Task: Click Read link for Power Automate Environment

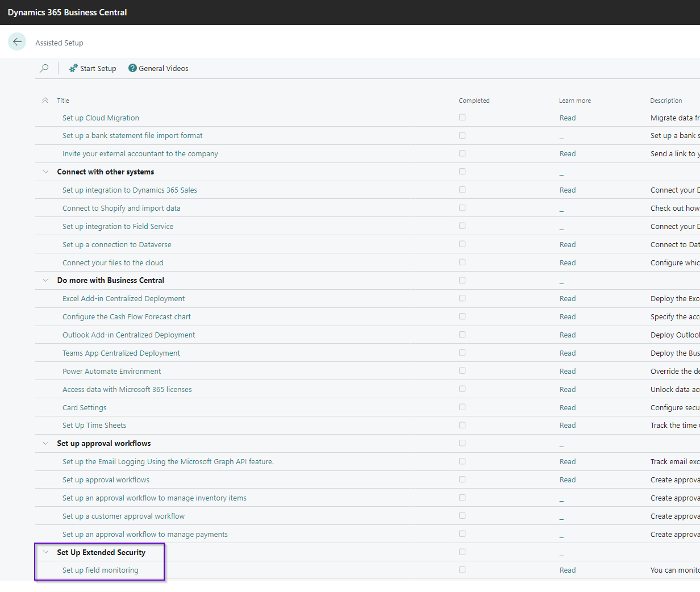Action: click(567, 371)
